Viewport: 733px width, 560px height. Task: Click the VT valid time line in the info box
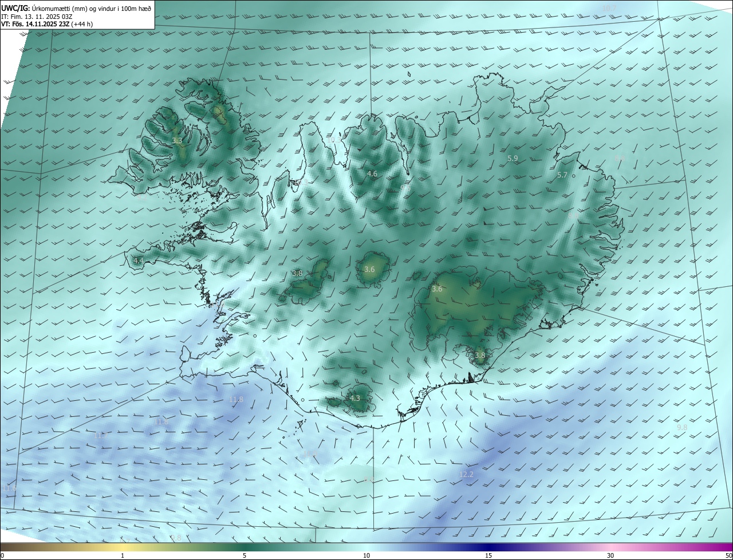47,24
